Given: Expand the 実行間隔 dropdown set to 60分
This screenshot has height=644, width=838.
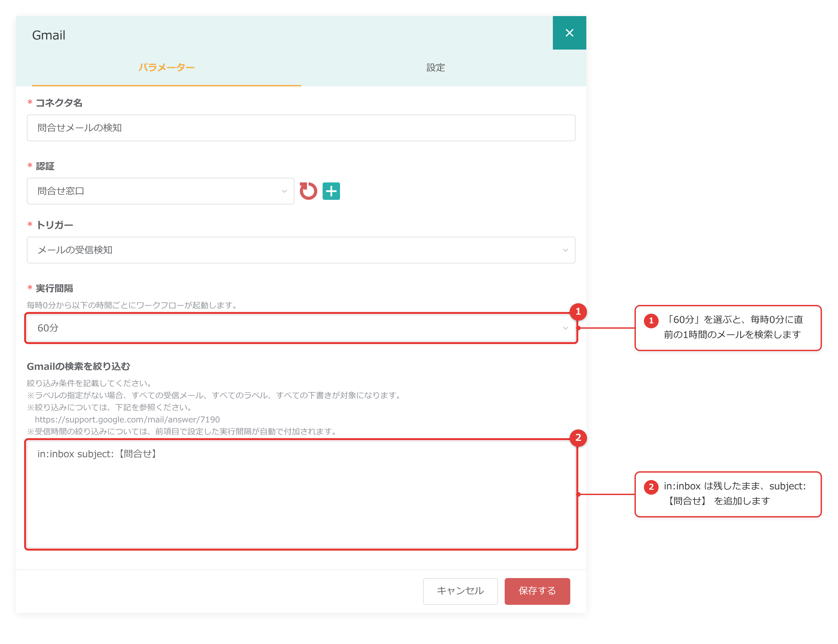Looking at the screenshot, I should [x=301, y=328].
